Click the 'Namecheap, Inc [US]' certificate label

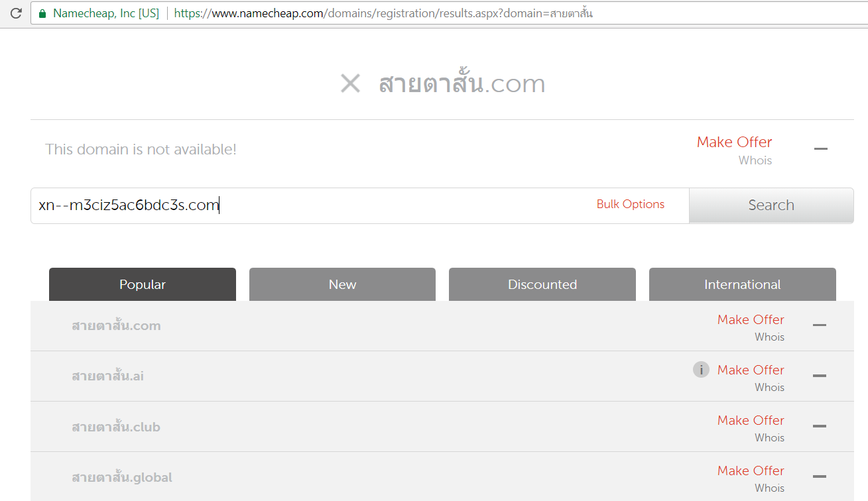106,13
